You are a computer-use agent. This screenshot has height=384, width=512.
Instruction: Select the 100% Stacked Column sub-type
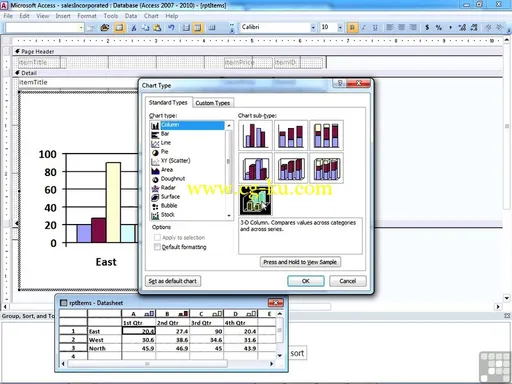coord(326,135)
